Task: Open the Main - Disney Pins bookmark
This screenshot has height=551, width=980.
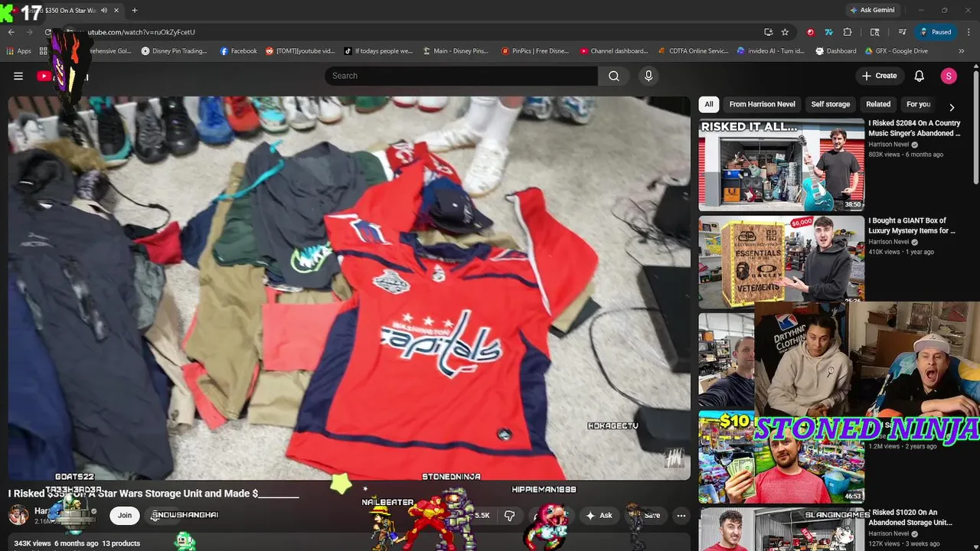Action: tap(455, 51)
